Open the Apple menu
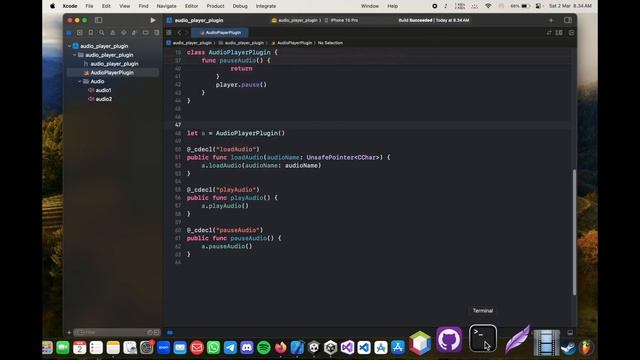 [x=52, y=6]
